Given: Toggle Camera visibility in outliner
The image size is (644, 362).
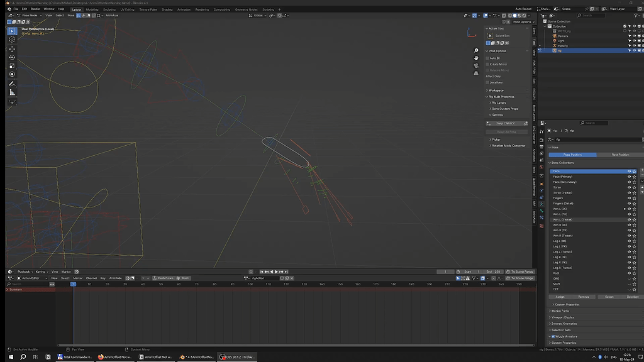Looking at the screenshot, I should (x=634, y=36).
